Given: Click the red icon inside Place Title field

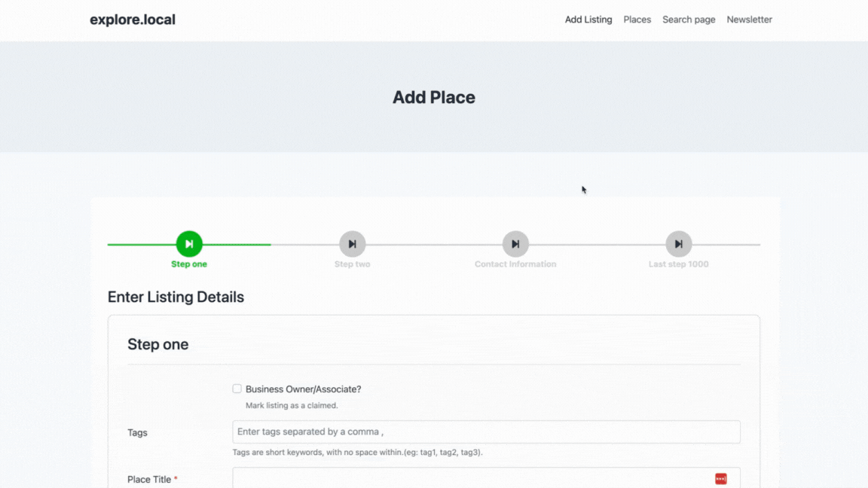Looking at the screenshot, I should click(721, 479).
